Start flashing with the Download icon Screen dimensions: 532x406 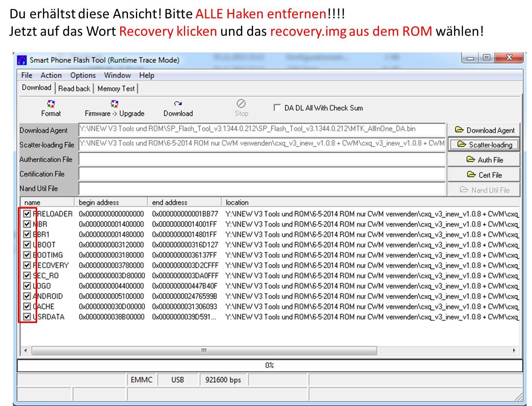tap(178, 104)
